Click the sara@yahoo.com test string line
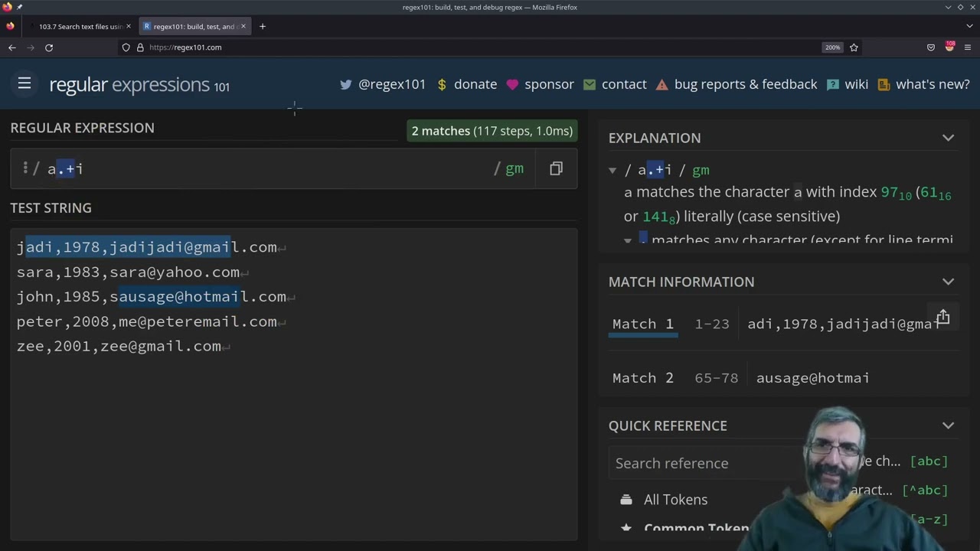 [x=128, y=272]
